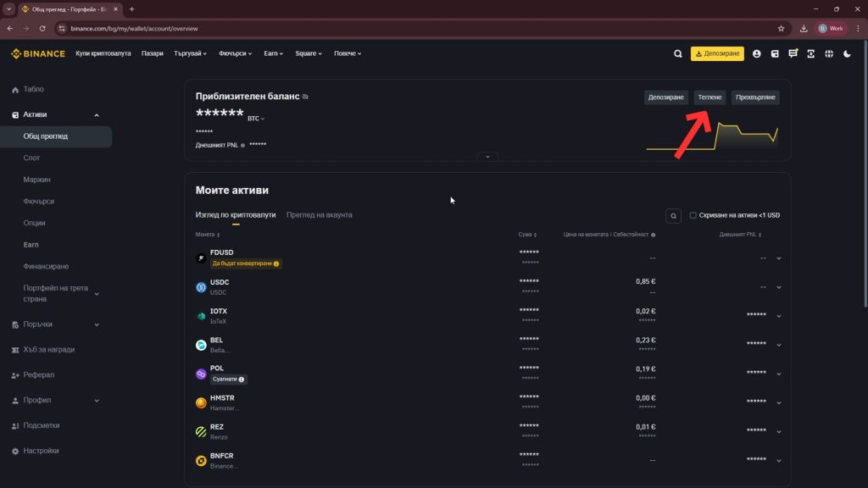Select Изглед по криптовалути tab
The image size is (868, 488).
[x=236, y=215]
